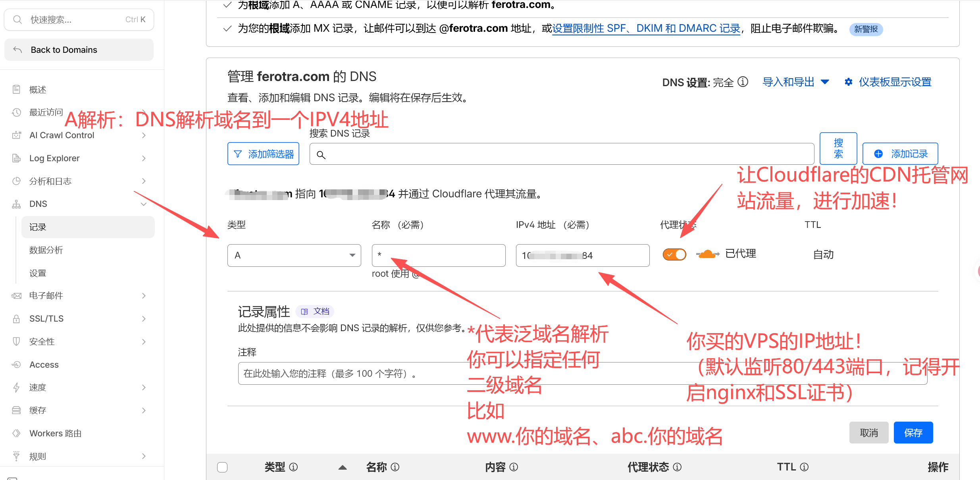The width and height of the screenshot is (980, 480).
Task: Check the select-all records checkbox
Action: coord(222,467)
